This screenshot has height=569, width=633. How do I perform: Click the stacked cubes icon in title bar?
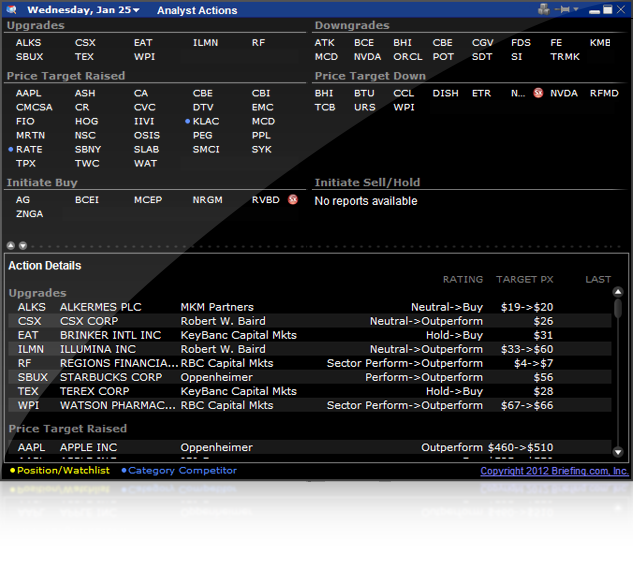point(544,9)
